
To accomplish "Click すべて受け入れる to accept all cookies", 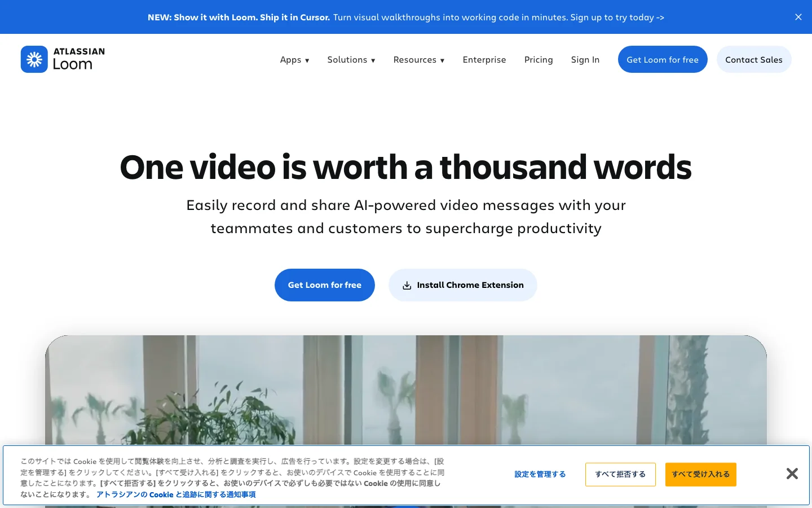I will point(701,474).
